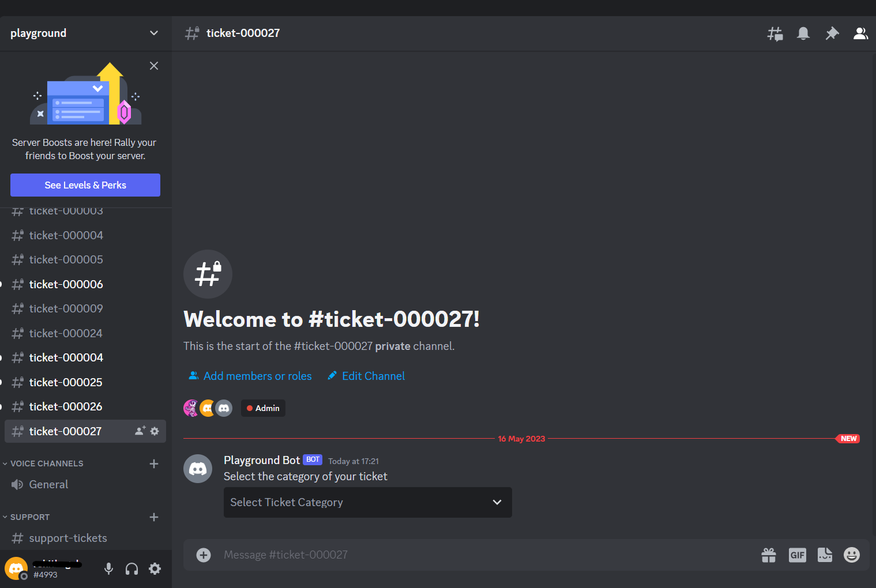Click the ticket-000027 channel title in header
The height and width of the screenshot is (588, 876).
pos(243,33)
